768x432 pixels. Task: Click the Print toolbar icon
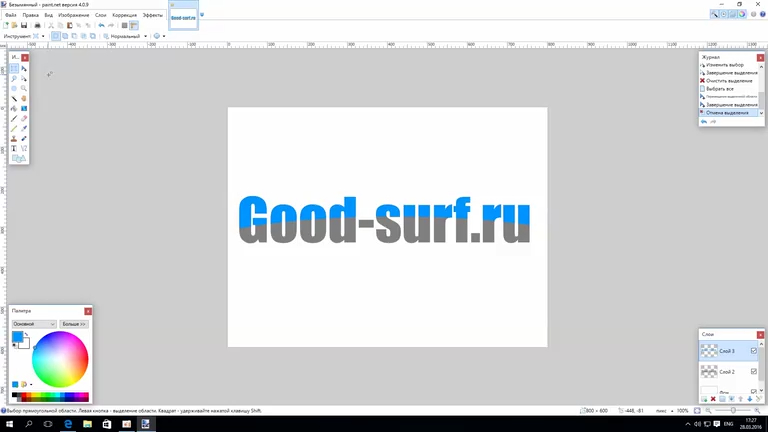(x=37, y=25)
